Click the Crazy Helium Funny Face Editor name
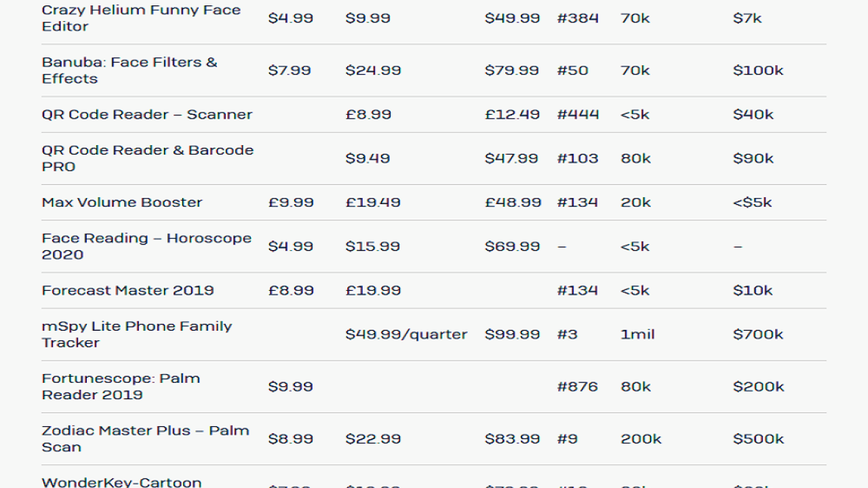Image resolution: width=868 pixels, height=488 pixels. (141, 18)
